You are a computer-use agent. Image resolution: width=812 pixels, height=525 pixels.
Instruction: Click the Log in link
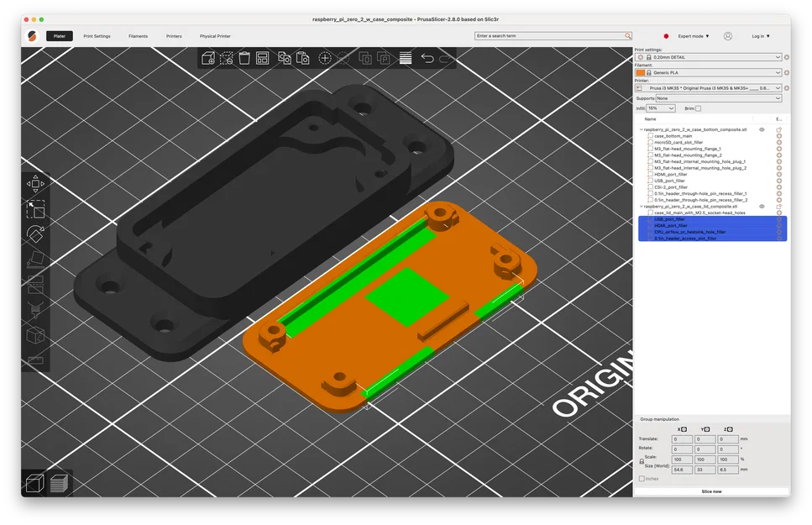[760, 36]
